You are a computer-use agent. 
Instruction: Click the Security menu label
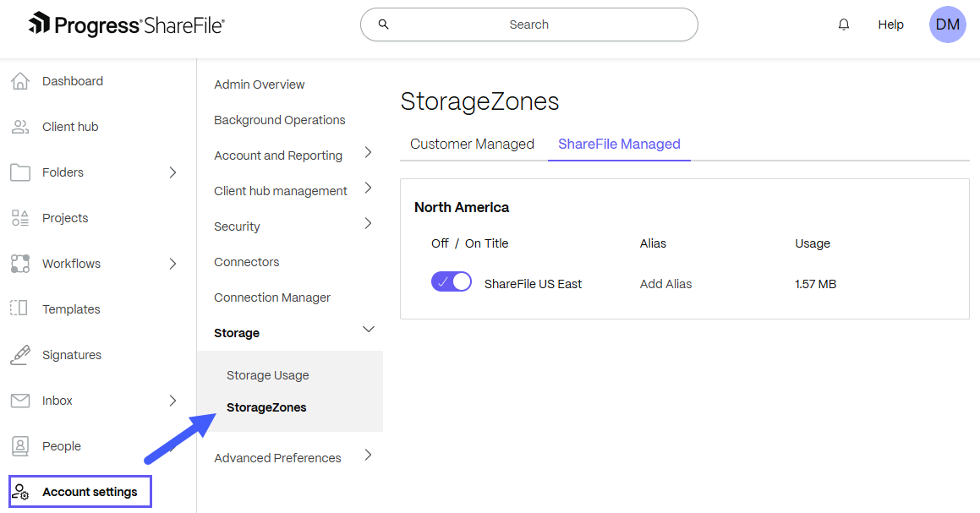(x=237, y=226)
